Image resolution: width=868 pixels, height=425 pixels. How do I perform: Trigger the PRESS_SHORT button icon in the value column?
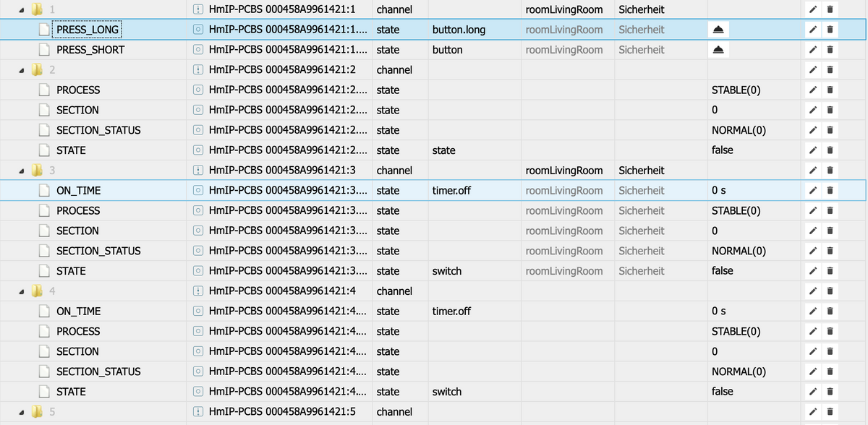pos(716,51)
